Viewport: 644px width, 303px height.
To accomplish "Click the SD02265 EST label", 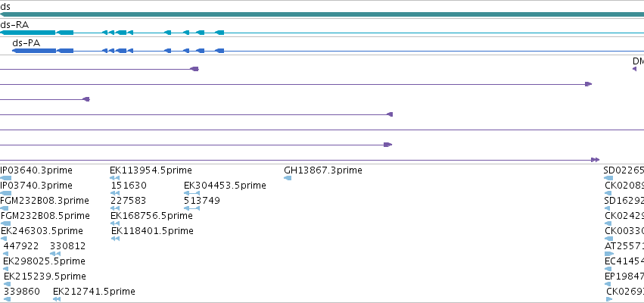I will coord(624,170).
